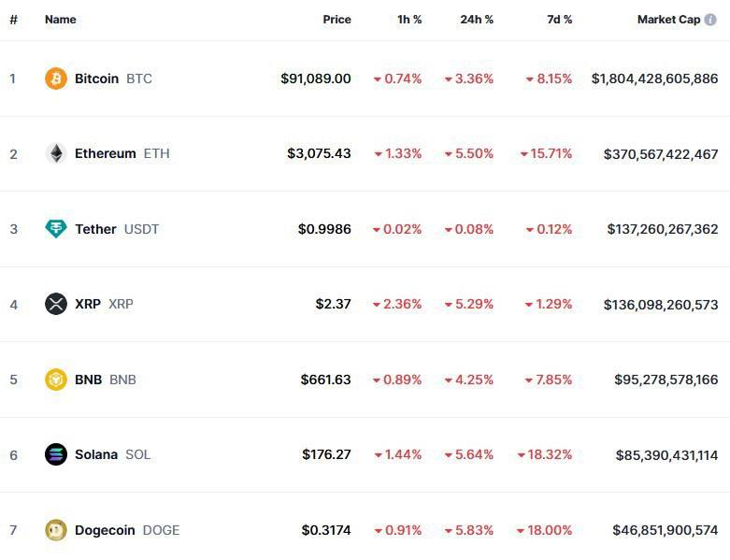Open the Ethereum name link
Viewport: 730px width, 560px height.
point(106,153)
